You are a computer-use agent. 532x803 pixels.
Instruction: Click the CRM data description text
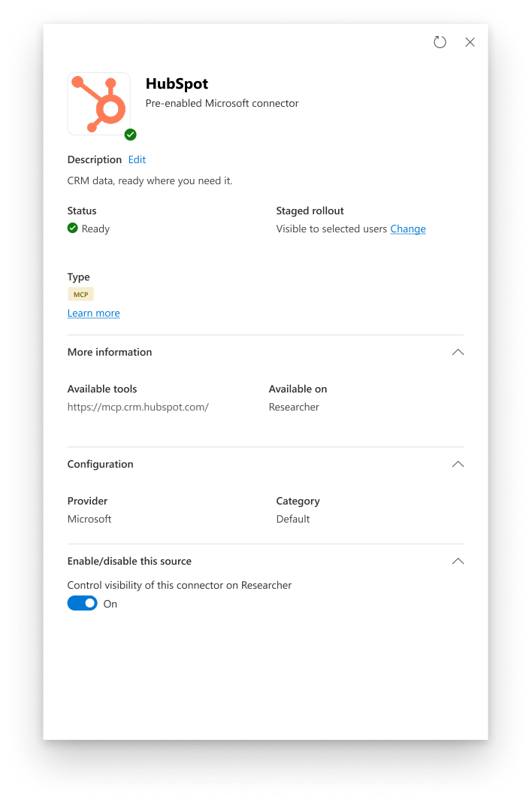(150, 180)
